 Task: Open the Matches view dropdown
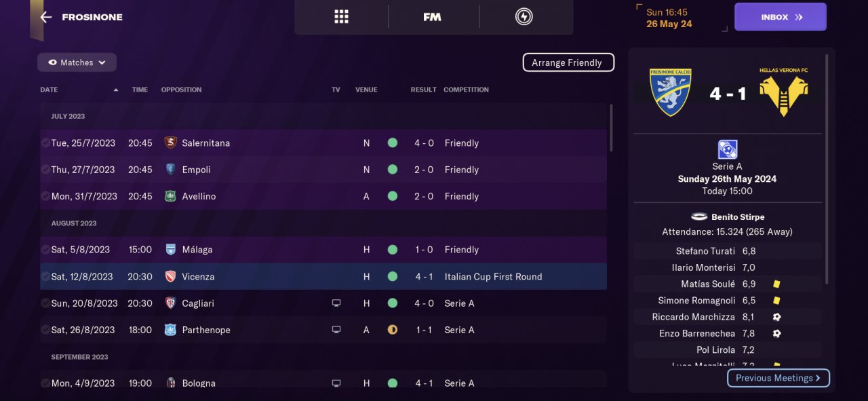[77, 62]
